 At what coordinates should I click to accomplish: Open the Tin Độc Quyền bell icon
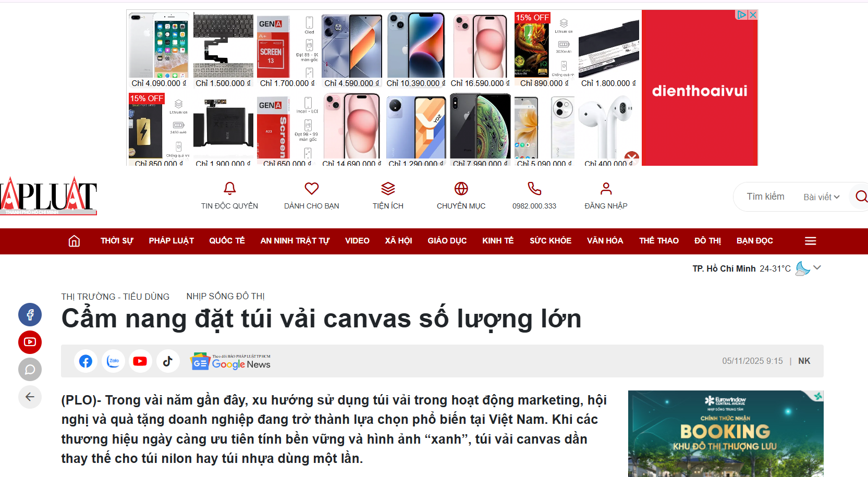(x=229, y=188)
